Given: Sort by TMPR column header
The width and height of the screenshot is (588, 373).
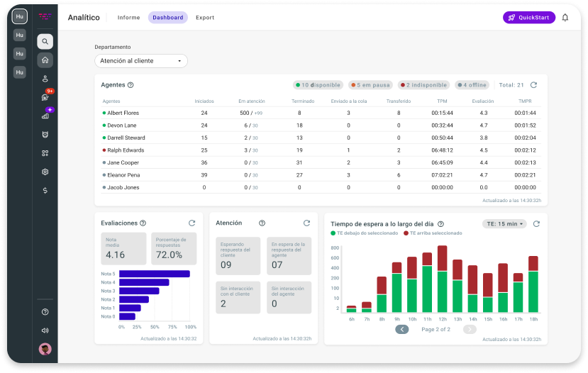Looking at the screenshot, I should (x=525, y=101).
